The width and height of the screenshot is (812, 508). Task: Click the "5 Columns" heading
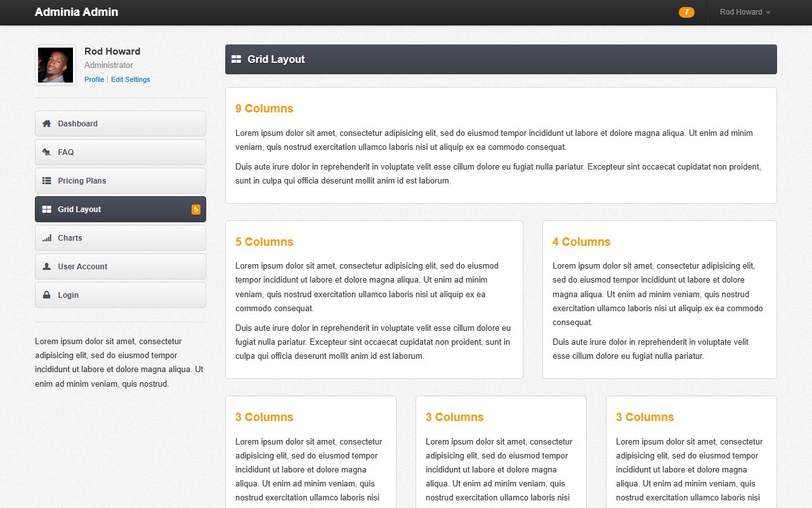point(265,242)
